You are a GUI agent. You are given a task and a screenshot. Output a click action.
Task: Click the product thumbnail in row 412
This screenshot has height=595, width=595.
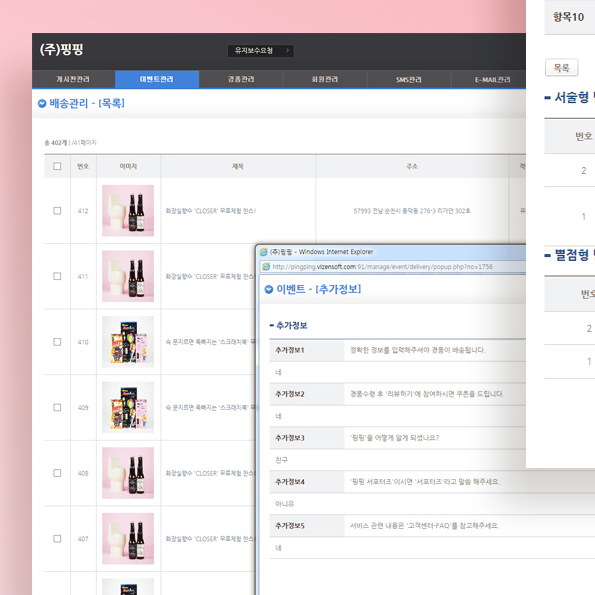click(128, 211)
